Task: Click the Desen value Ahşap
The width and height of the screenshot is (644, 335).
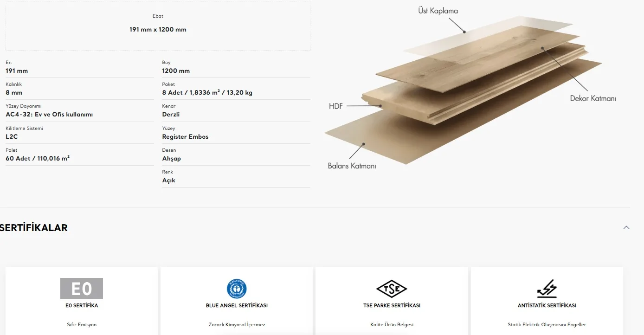Action: 172,159
